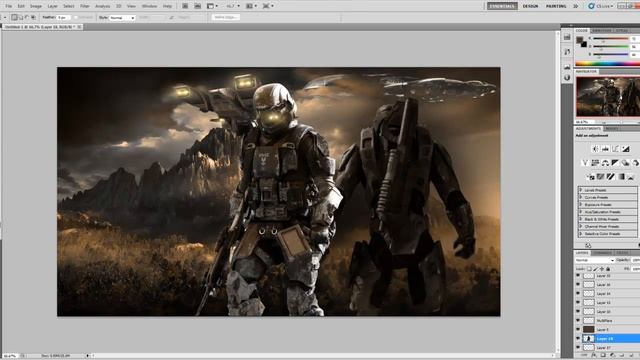Add a Threshold adjustment
The image size is (640, 360).
tap(611, 177)
